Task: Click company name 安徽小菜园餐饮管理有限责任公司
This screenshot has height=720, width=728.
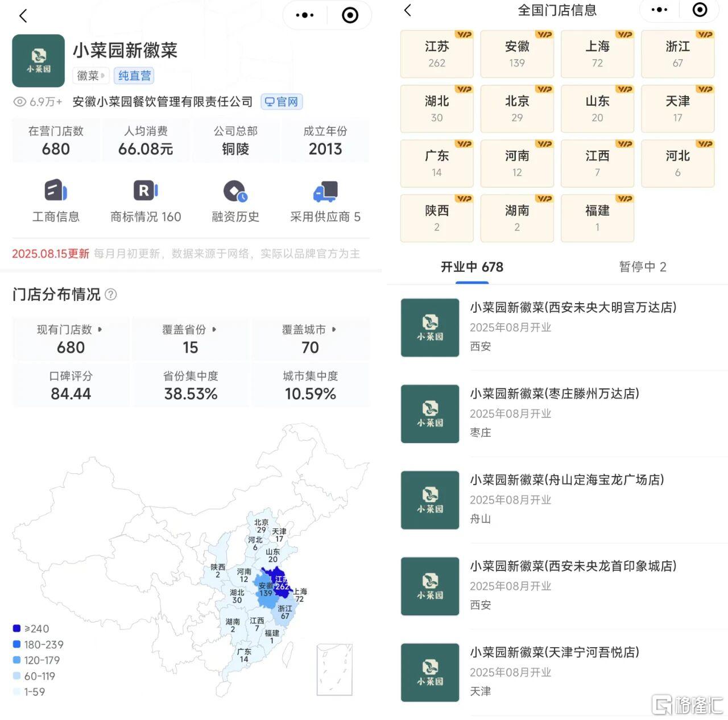Action: click(163, 102)
